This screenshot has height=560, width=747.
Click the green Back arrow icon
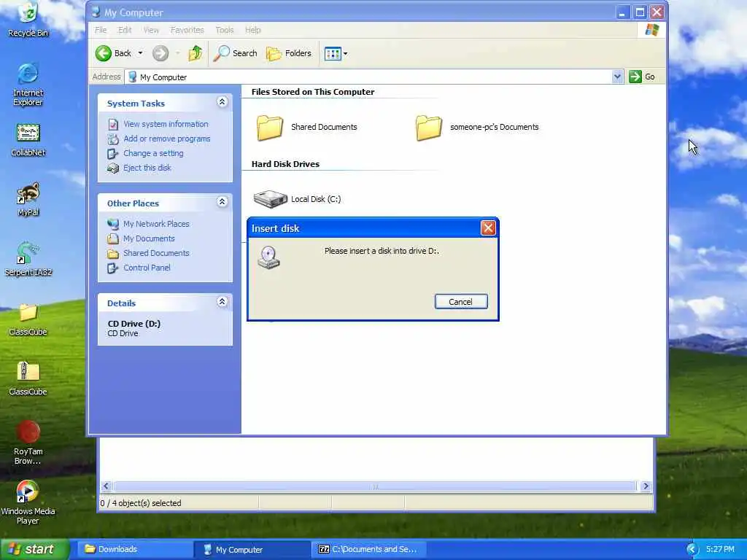104,53
